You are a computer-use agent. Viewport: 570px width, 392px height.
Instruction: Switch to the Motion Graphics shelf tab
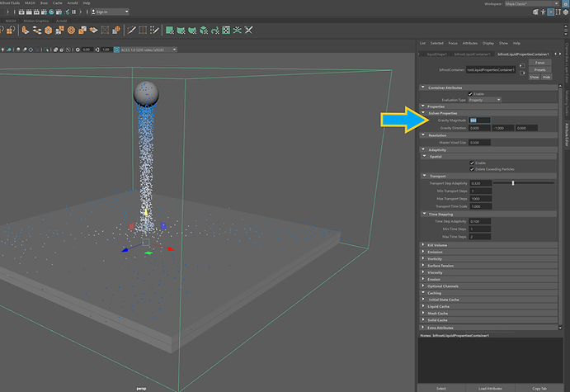coord(36,21)
